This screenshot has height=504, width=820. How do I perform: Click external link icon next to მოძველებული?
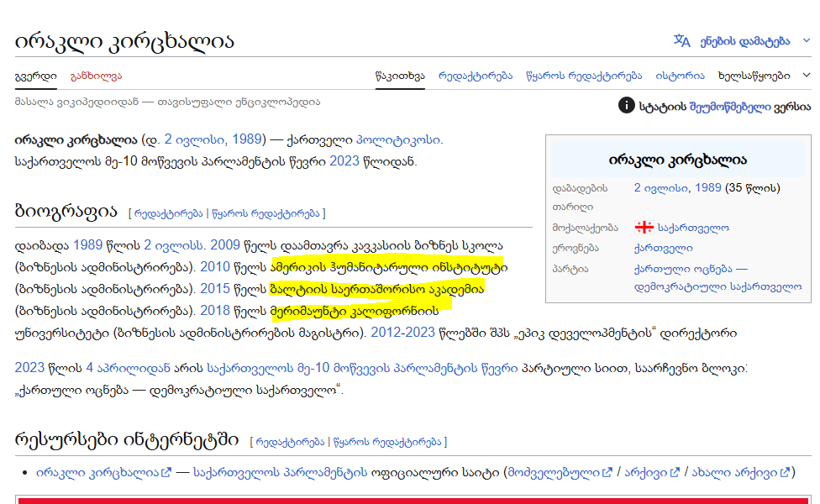coord(609,472)
